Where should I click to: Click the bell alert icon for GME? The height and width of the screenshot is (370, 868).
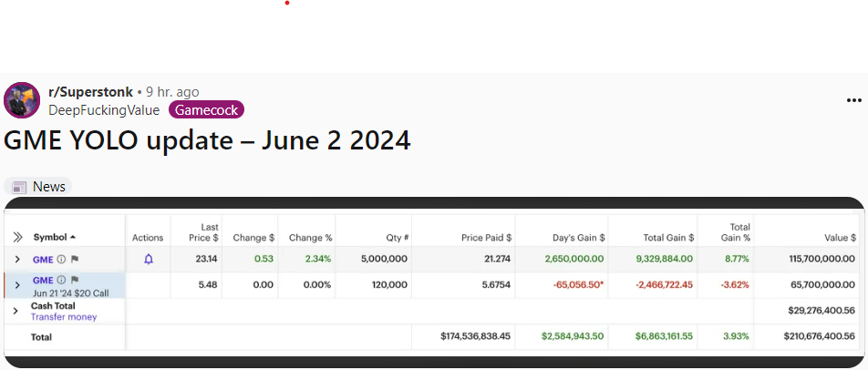[149, 259]
